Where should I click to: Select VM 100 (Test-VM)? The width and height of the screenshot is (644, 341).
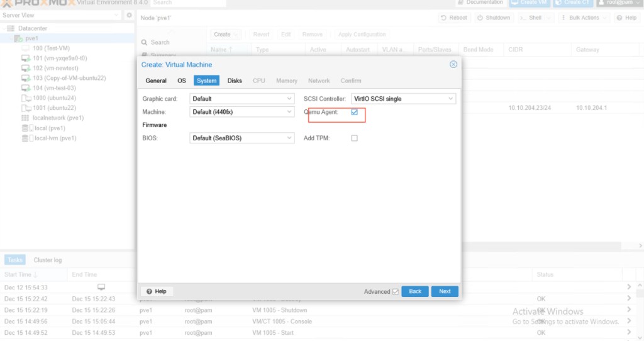point(51,48)
